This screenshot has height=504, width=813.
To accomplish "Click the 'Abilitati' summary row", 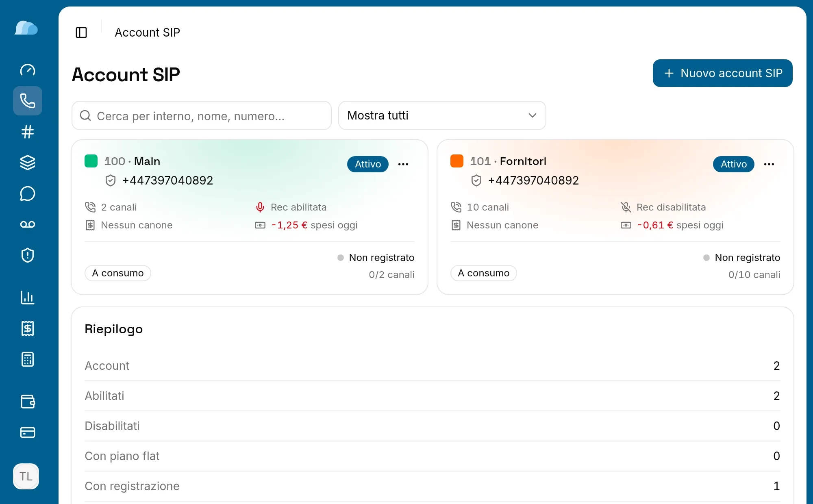I will [x=433, y=396].
